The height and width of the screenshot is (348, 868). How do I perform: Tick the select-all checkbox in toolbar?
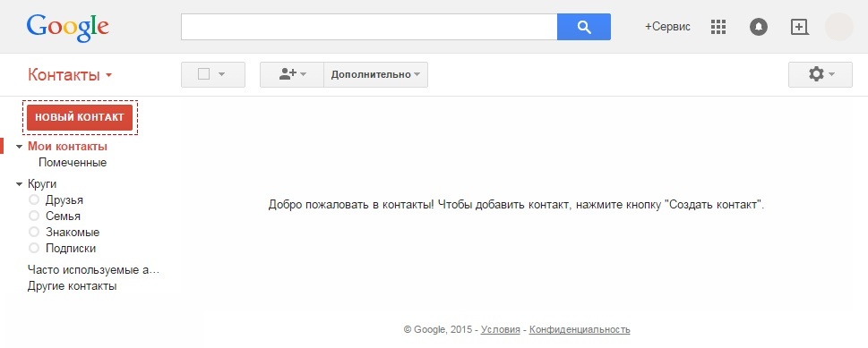pyautogui.click(x=203, y=74)
